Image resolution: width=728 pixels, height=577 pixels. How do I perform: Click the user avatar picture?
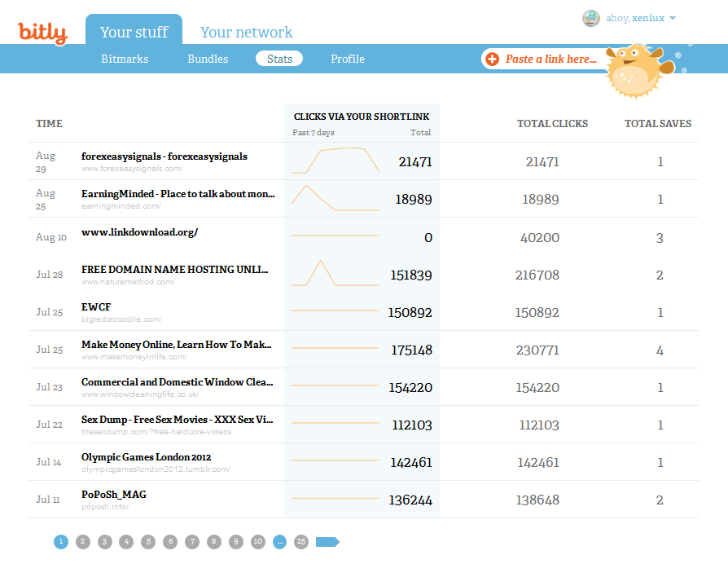(x=590, y=18)
